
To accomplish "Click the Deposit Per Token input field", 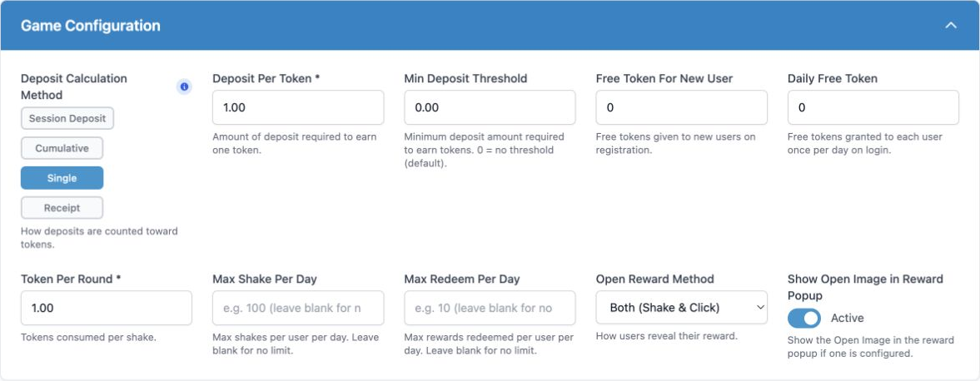I will tap(298, 107).
